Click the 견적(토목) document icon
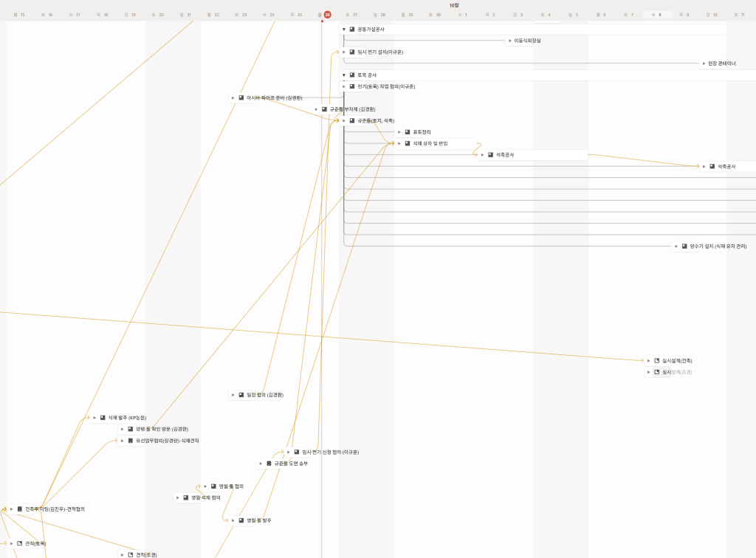This screenshot has height=558, width=756. tap(20, 543)
